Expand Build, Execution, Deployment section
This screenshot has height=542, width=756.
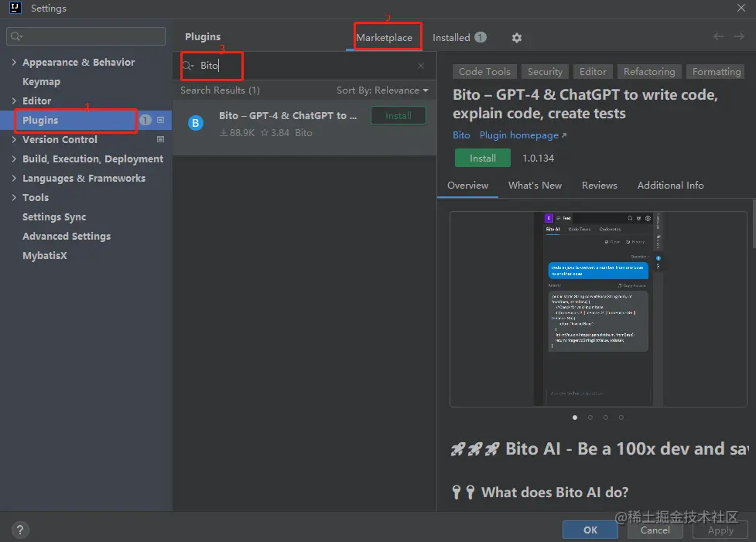coord(14,159)
